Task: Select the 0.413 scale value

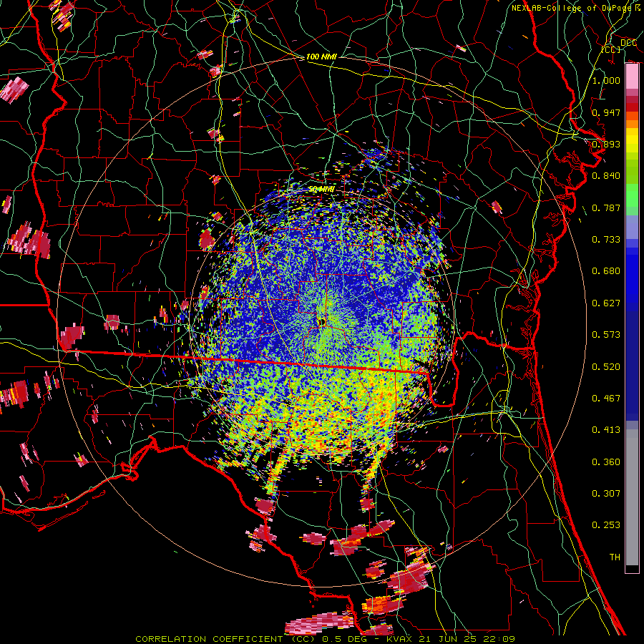Action: [x=606, y=430]
